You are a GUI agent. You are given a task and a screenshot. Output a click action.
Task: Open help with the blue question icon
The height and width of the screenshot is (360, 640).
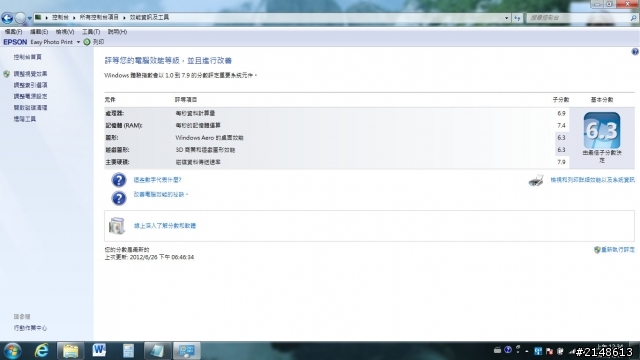[635, 52]
